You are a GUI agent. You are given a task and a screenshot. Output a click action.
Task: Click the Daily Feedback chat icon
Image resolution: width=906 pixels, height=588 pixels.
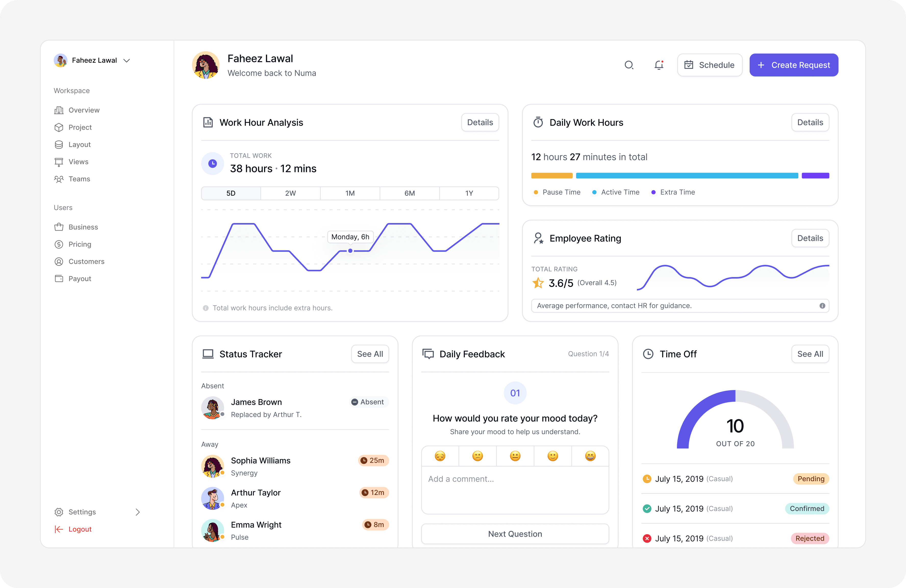click(428, 354)
